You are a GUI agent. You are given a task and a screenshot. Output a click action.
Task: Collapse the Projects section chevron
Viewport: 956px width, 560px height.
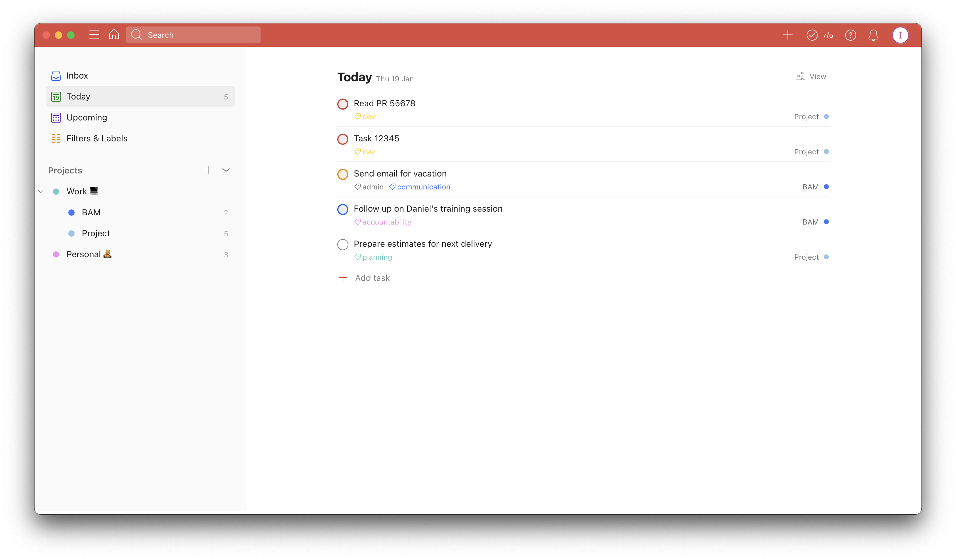click(226, 170)
